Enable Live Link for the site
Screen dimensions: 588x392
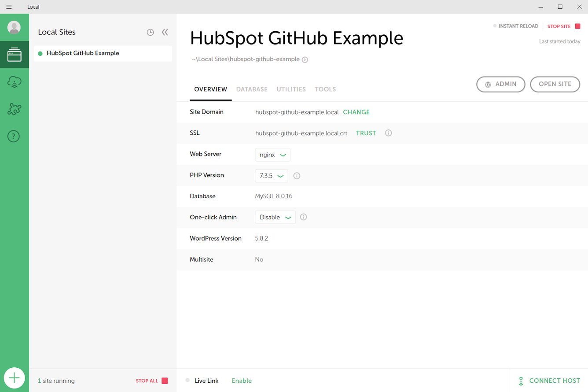pos(241,381)
